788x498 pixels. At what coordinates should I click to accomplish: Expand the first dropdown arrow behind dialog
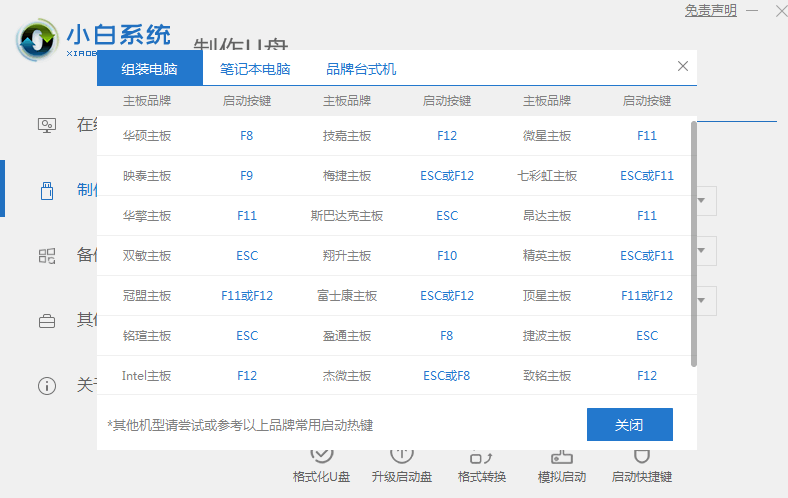(x=705, y=200)
